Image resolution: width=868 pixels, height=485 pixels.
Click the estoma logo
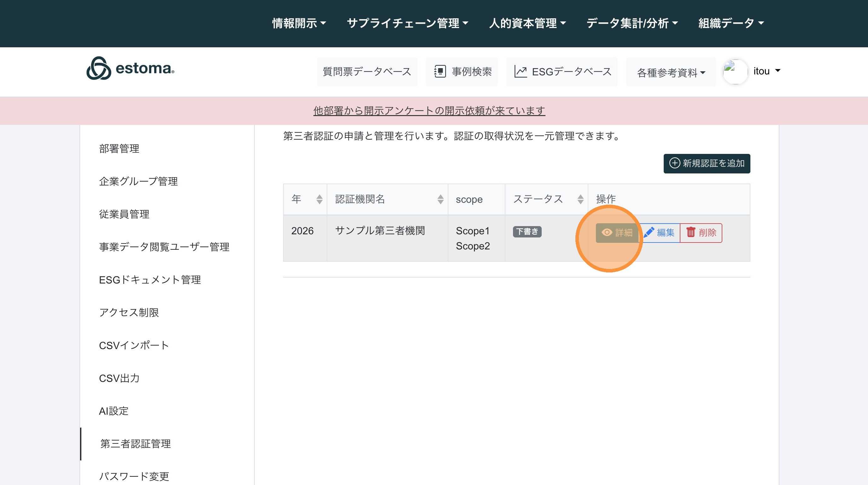pos(131,68)
